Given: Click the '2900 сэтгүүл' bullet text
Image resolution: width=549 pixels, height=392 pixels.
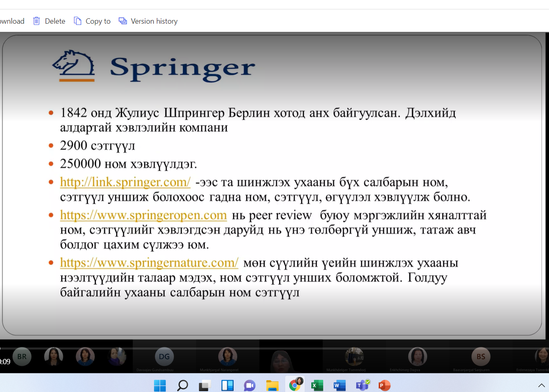Looking at the screenshot, I should point(97,145).
